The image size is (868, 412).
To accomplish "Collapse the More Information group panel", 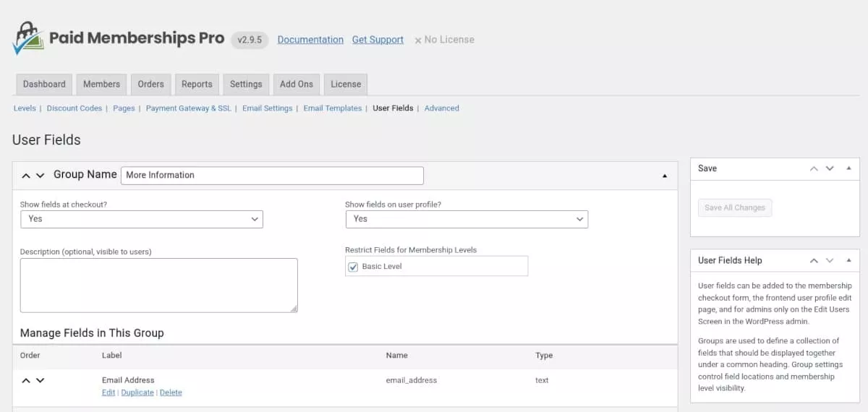I will pos(665,176).
